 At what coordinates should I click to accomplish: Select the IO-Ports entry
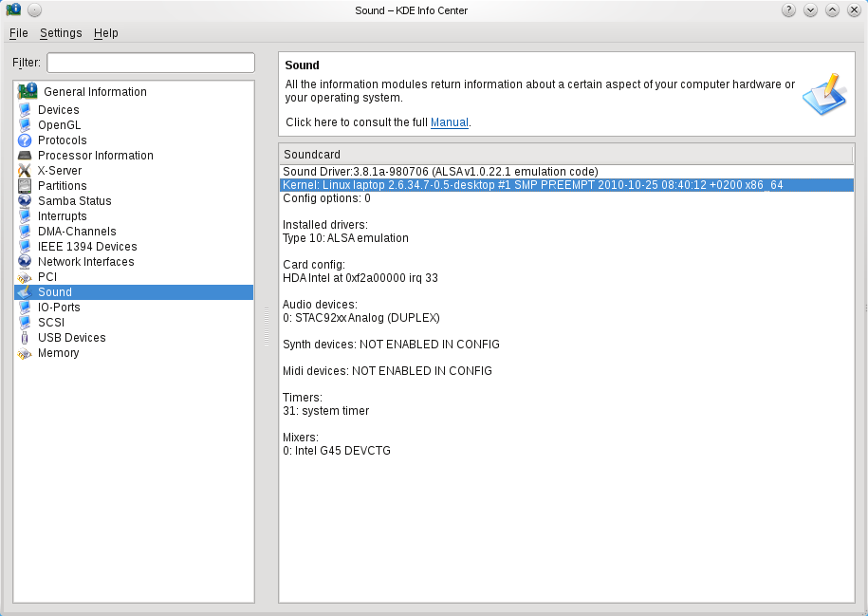(59, 307)
